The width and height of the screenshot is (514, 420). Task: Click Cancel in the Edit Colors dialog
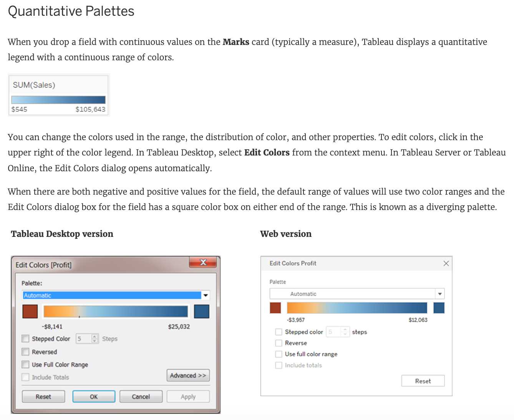pos(141,397)
